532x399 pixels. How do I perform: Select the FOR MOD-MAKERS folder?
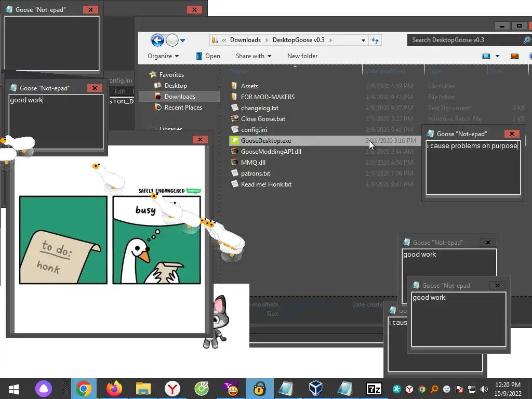tap(268, 97)
